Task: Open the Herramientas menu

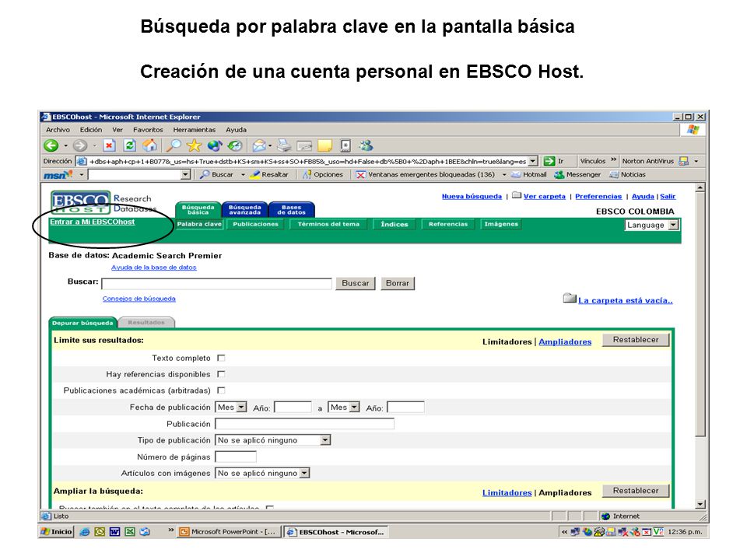Action: click(195, 130)
